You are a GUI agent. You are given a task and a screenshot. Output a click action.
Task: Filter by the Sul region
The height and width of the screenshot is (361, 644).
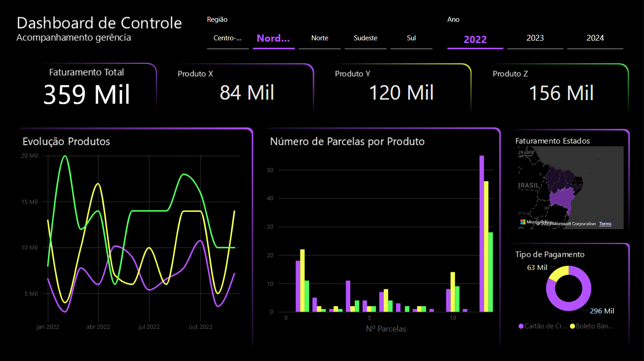411,39
